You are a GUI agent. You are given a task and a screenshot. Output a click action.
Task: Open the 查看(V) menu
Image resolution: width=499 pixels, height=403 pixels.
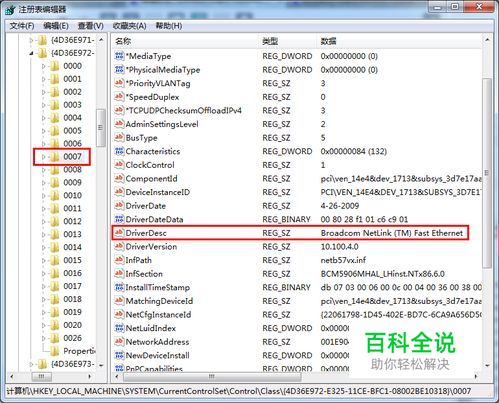(x=91, y=26)
